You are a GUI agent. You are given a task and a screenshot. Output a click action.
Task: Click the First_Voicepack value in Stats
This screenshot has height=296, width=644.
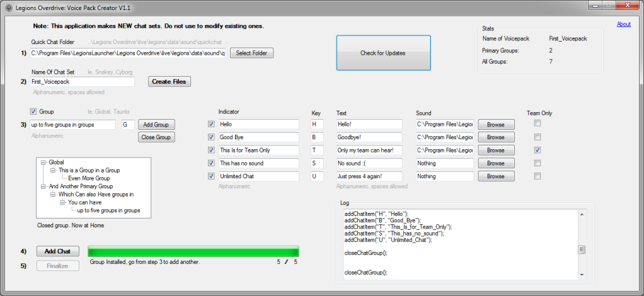(x=568, y=38)
